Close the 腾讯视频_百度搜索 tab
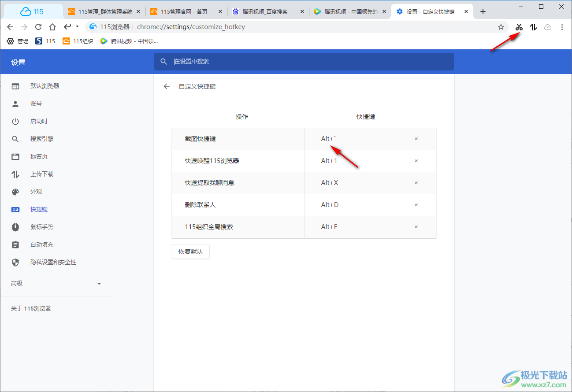 click(303, 11)
